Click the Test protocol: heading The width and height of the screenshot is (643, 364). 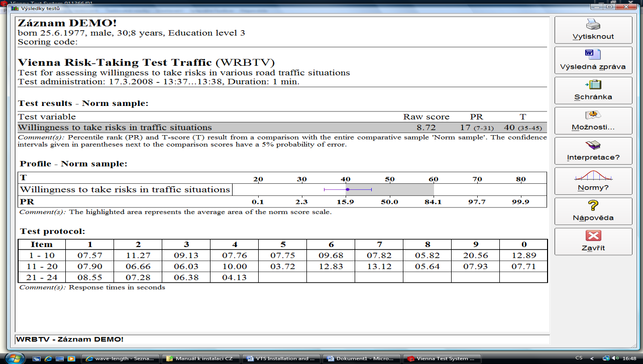(x=53, y=231)
